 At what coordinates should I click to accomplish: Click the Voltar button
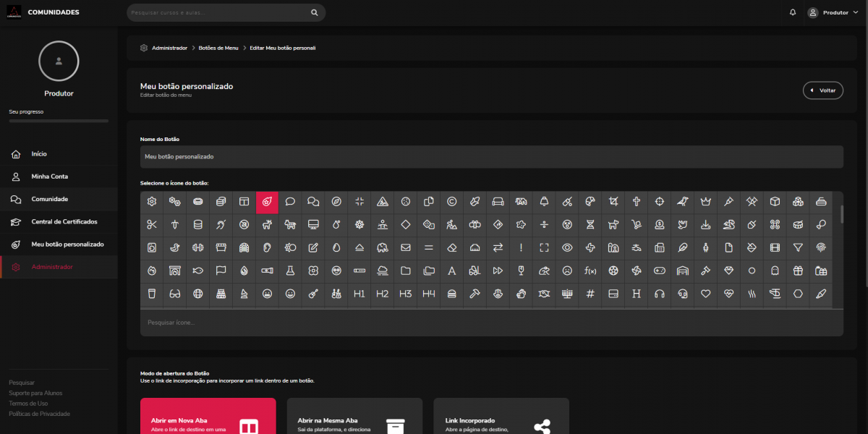[x=822, y=90]
